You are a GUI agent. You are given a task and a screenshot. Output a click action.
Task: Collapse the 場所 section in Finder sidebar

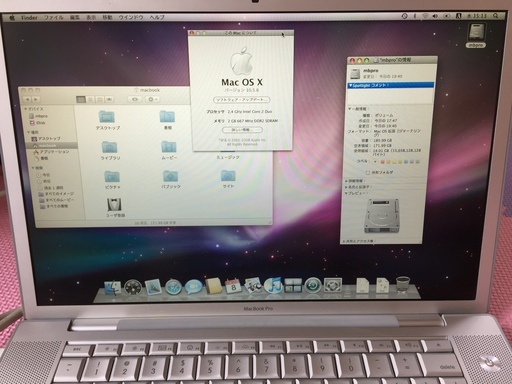point(28,132)
